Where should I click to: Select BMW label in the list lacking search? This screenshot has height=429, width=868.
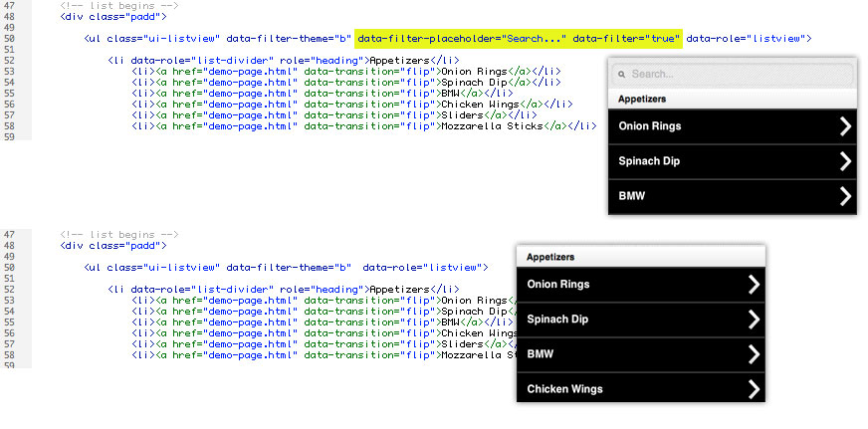pos(541,354)
